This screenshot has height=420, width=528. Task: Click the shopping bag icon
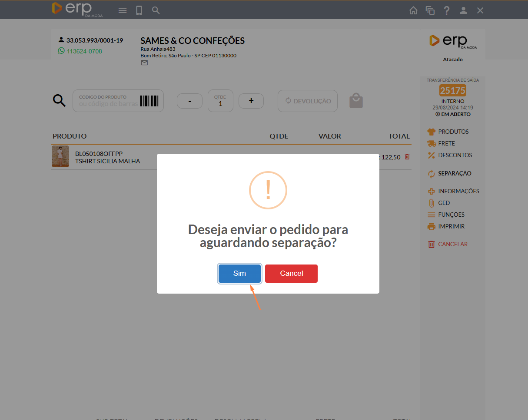[356, 101]
